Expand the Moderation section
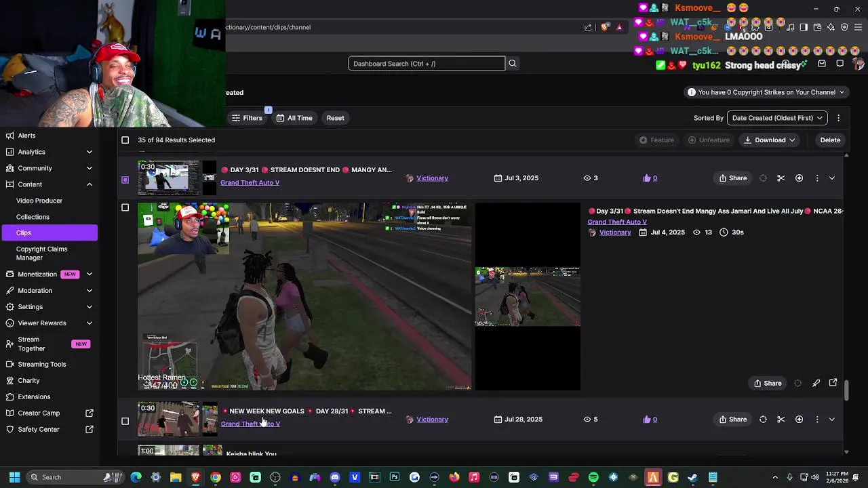Screen dimensions: 868x488 point(89,290)
